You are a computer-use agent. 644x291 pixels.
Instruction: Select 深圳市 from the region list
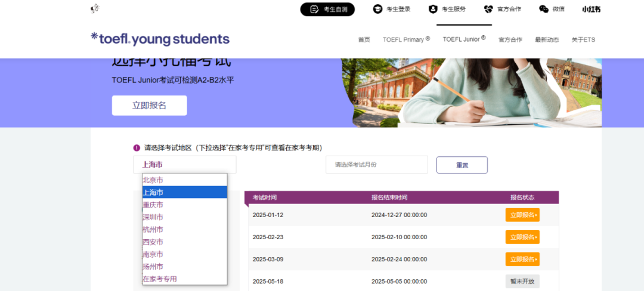coord(185,216)
